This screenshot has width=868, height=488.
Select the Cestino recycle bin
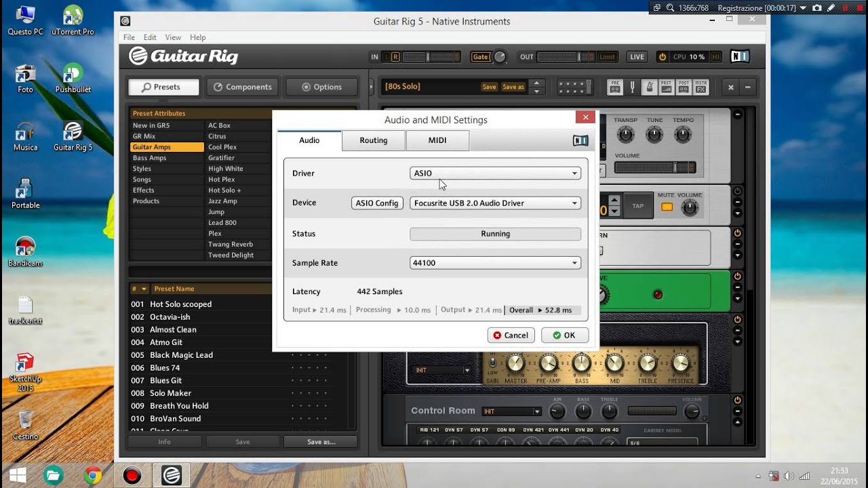pos(25,426)
